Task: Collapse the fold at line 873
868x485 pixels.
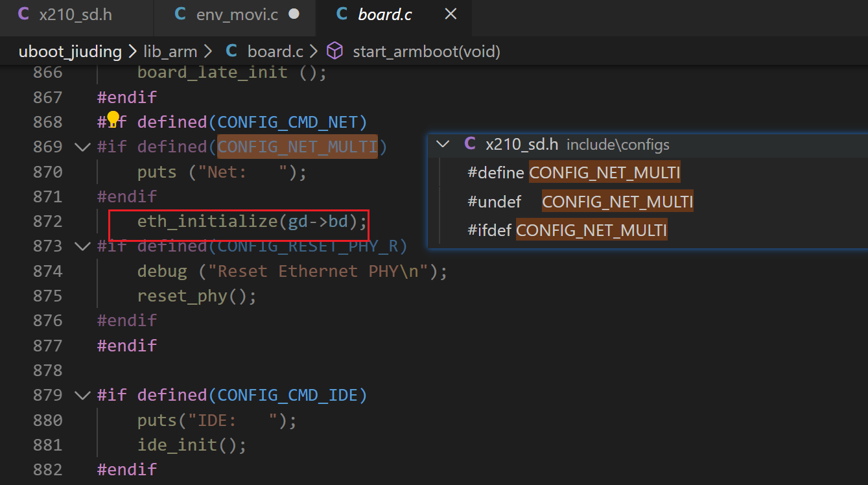Action: point(82,246)
